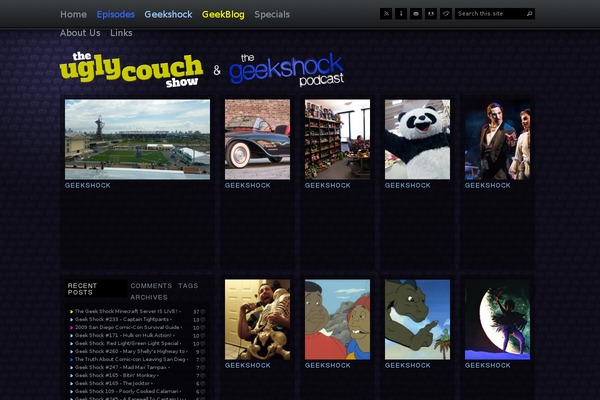Click the 'i' info icon in header
The width and height of the screenshot is (600, 400).
401,14
